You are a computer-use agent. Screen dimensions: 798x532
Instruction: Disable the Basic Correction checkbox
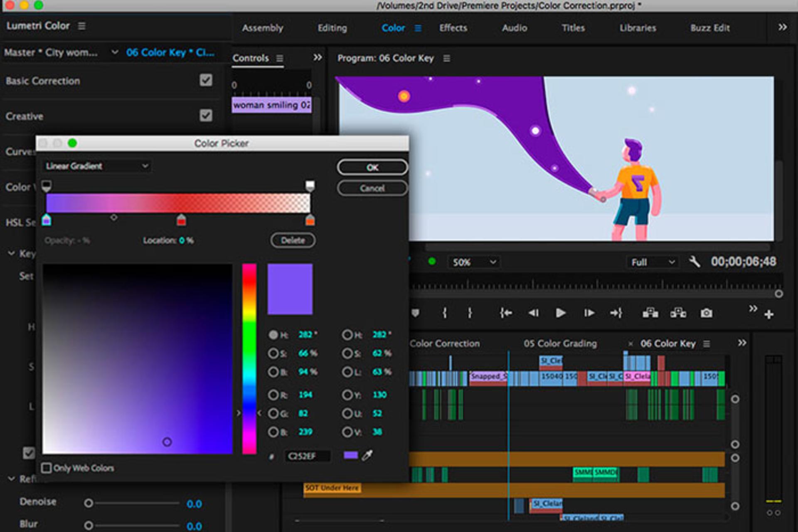click(x=206, y=80)
